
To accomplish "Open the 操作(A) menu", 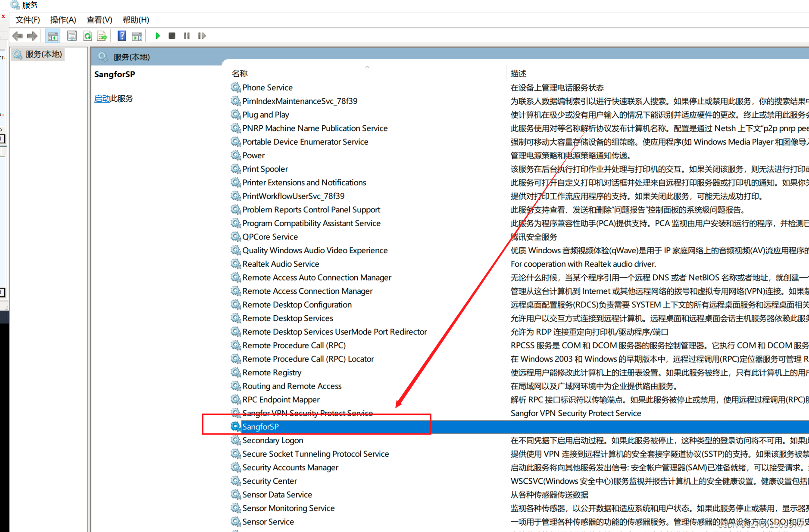I will pos(63,20).
